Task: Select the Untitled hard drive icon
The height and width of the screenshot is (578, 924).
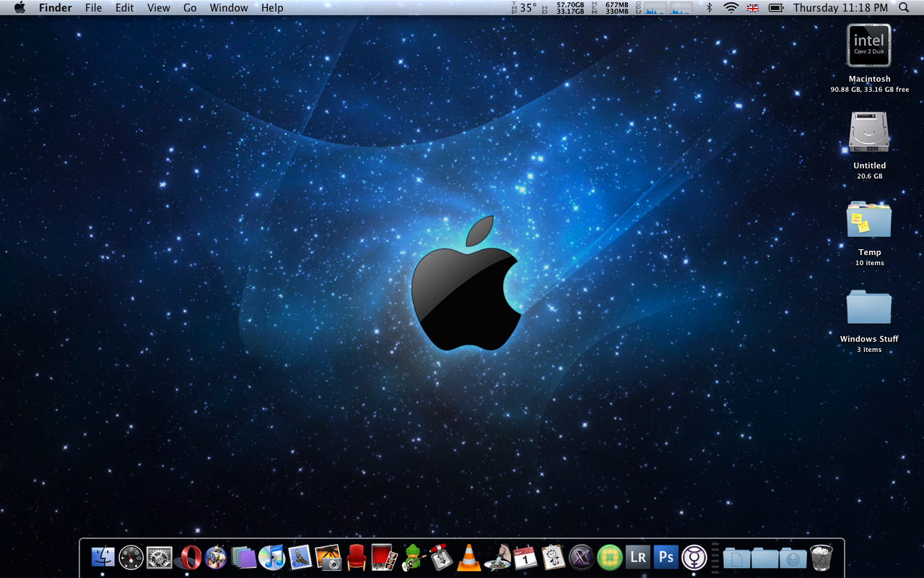Action: pos(869,132)
